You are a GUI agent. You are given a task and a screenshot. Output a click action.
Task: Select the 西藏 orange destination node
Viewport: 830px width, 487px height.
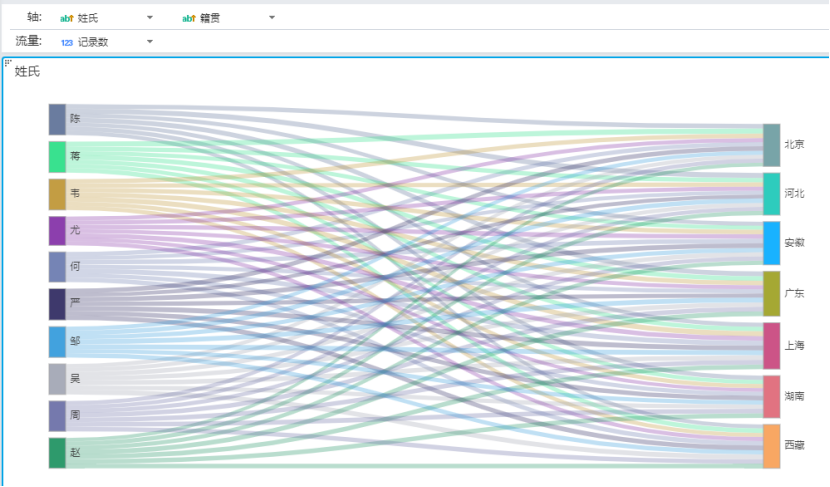(x=772, y=446)
